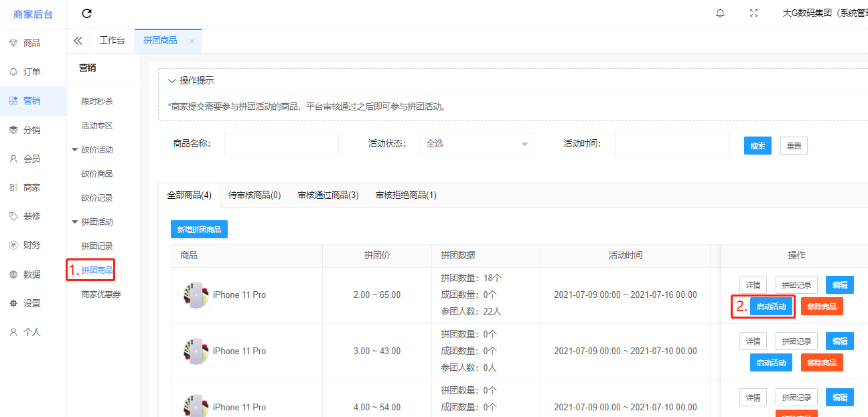868x417 pixels.
Task: Open 拼团记录 button in 4.00 ~ 54.00 row
Action: pos(796,398)
